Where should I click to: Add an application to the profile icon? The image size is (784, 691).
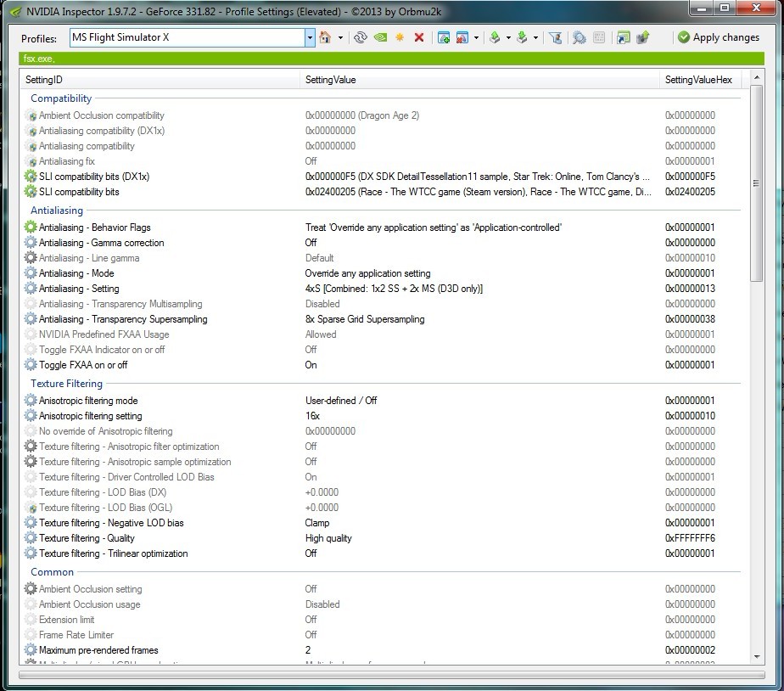444,37
